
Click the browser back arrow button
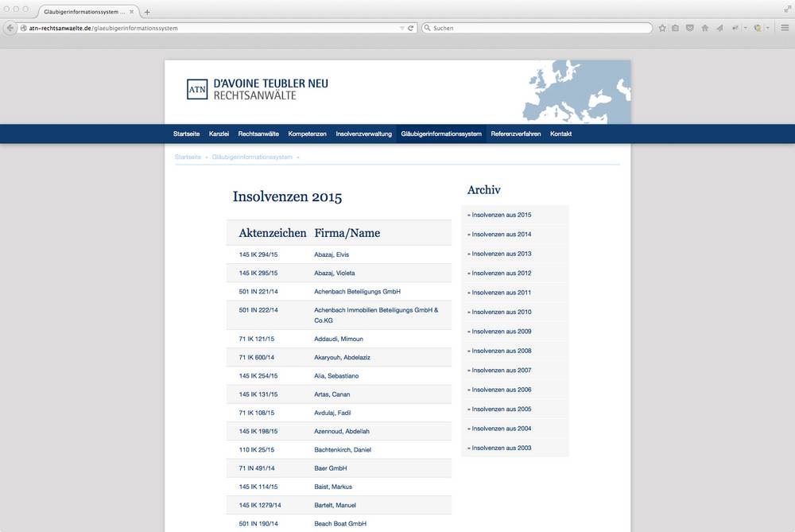(10, 28)
